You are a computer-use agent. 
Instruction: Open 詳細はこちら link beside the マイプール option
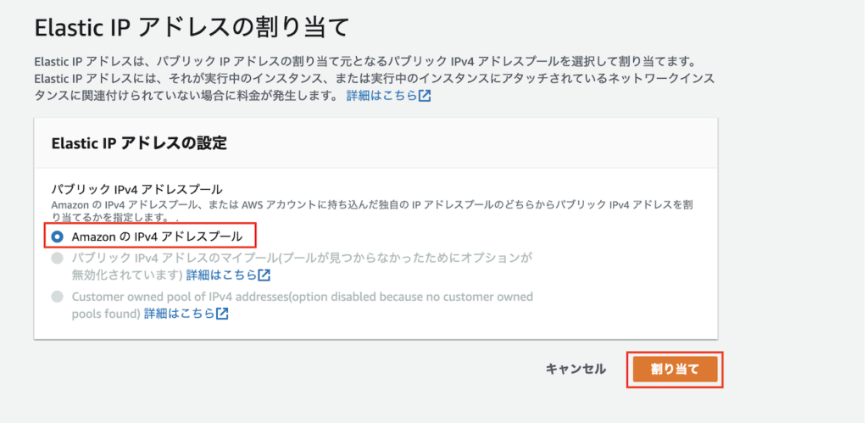click(221, 276)
